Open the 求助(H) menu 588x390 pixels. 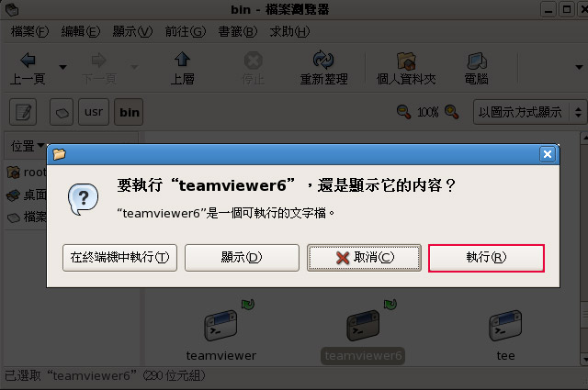(x=289, y=31)
